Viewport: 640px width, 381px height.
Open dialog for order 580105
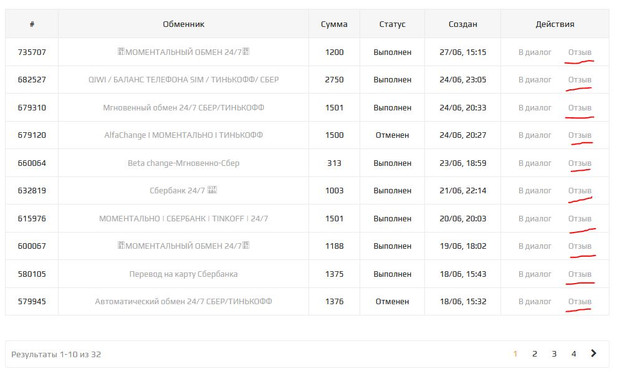click(x=535, y=274)
